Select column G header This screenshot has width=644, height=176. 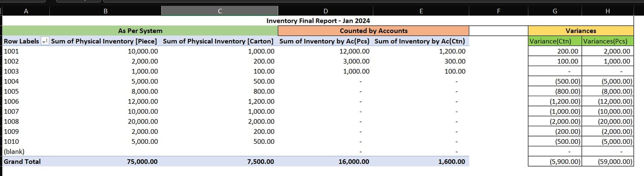click(555, 12)
